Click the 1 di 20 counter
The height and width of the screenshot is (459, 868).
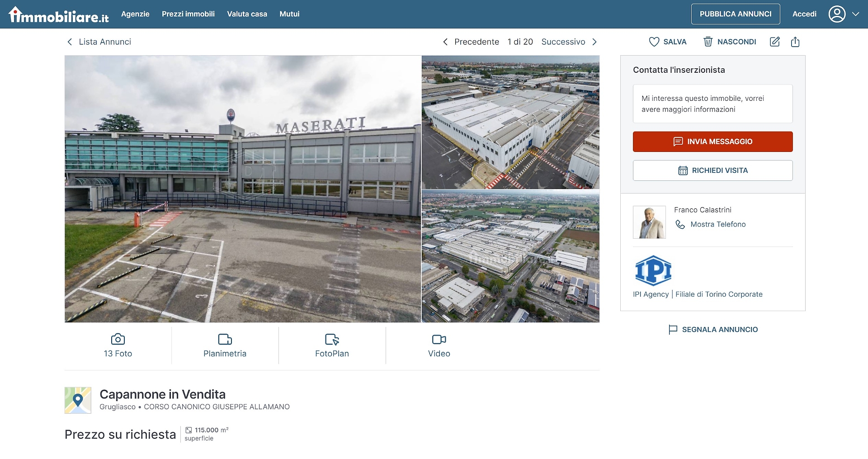(x=520, y=42)
